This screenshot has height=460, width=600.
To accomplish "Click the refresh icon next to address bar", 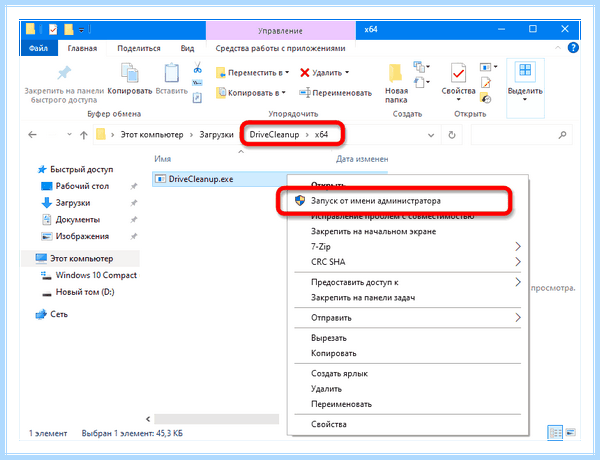I will 452,135.
